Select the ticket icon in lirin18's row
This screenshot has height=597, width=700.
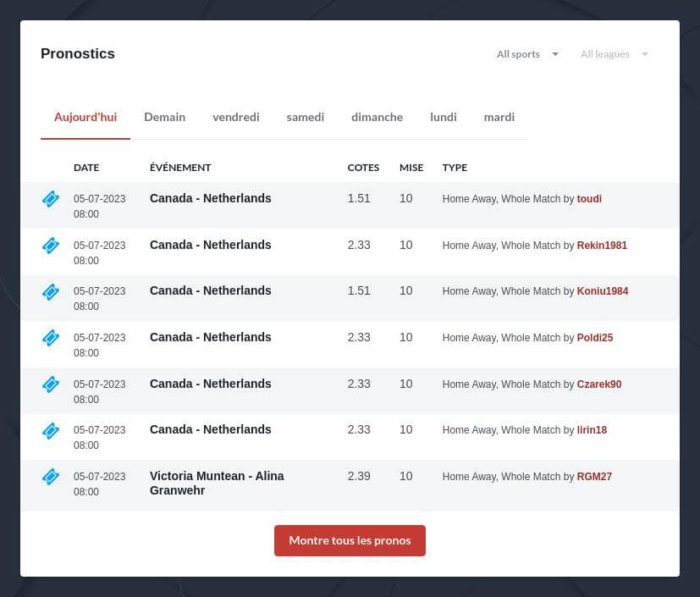tap(51, 430)
